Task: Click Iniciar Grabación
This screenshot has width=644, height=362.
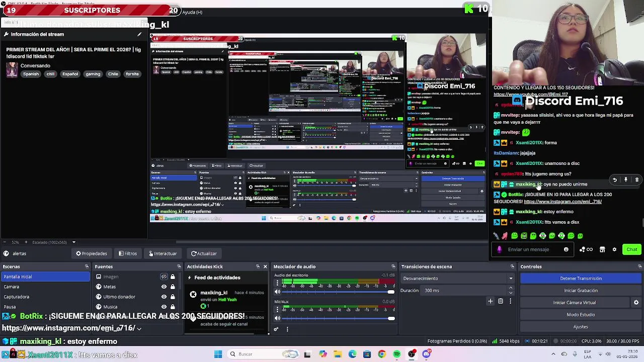Action: tap(581, 291)
